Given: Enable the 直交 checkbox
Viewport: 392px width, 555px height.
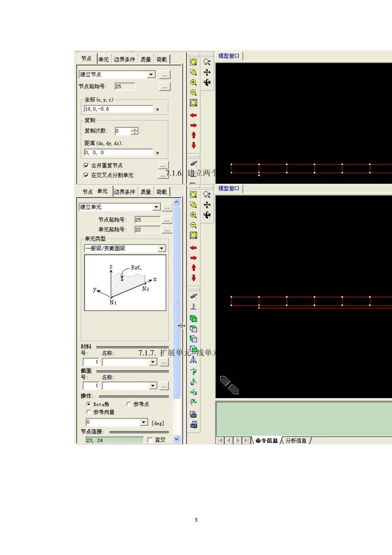Looking at the screenshot, I should point(150,440).
